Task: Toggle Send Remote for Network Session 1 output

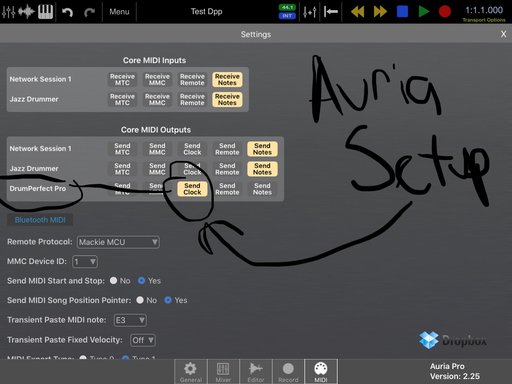Action: 227,149
